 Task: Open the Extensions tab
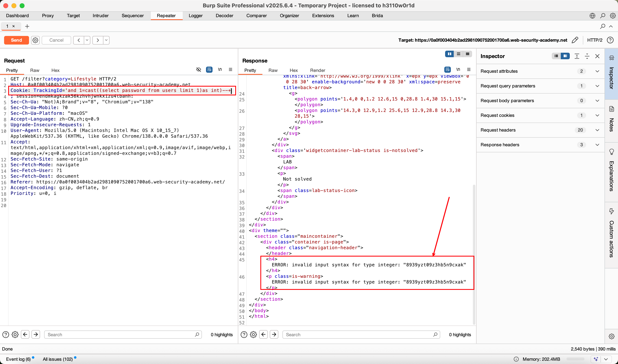[x=323, y=16]
